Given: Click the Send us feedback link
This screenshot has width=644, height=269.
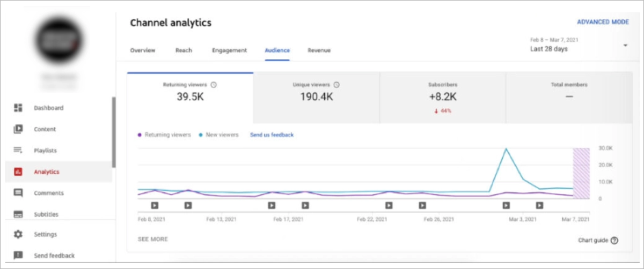Looking at the screenshot, I should tap(272, 135).
